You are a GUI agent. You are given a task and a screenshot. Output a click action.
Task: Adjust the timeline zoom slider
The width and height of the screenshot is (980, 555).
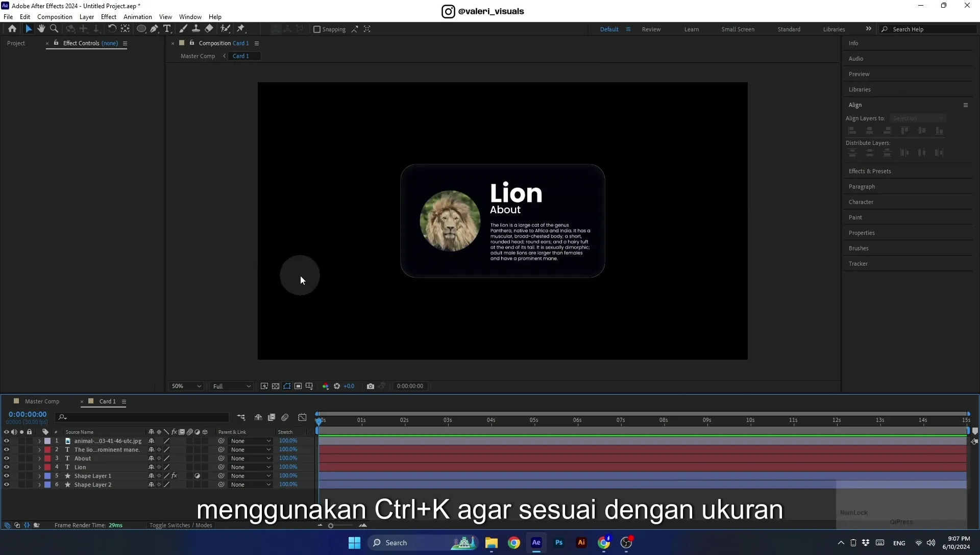pos(331,525)
